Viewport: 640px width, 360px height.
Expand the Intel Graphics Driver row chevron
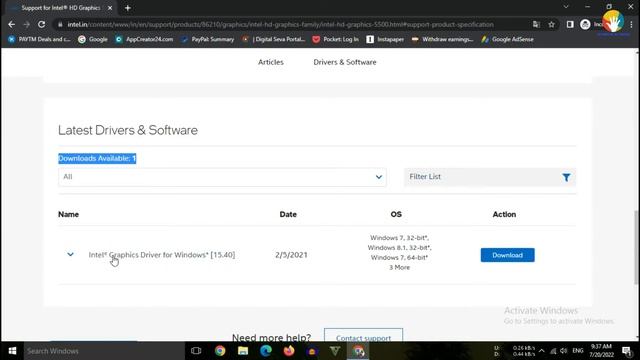(70, 255)
